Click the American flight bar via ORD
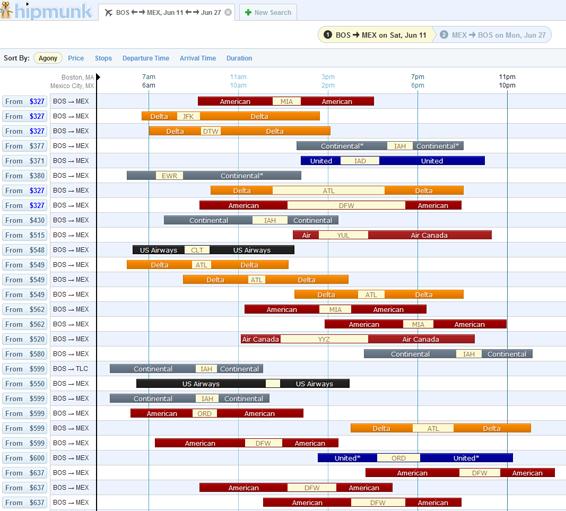The width and height of the screenshot is (566, 511). pos(217,413)
